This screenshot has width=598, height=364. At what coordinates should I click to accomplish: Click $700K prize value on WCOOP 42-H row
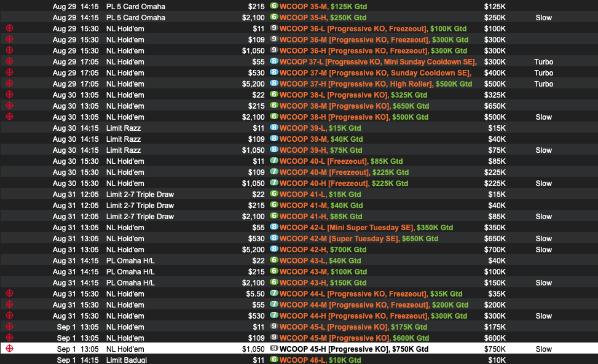495,249
